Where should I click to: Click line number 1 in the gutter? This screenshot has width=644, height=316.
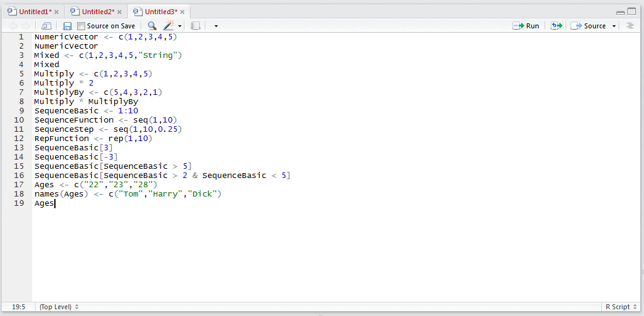[x=21, y=37]
